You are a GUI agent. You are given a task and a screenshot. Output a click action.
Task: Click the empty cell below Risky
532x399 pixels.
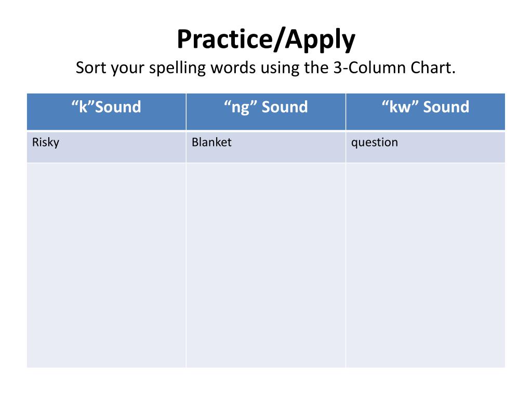[x=107, y=265]
